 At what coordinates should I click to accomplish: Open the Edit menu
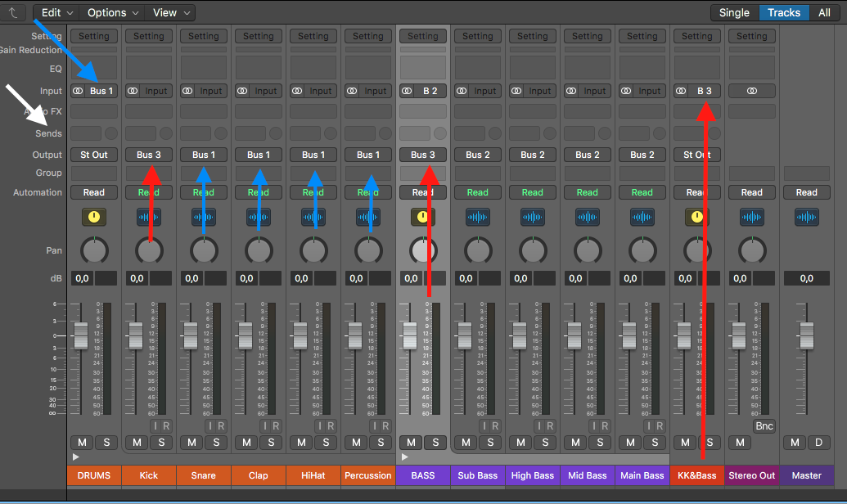[56, 12]
